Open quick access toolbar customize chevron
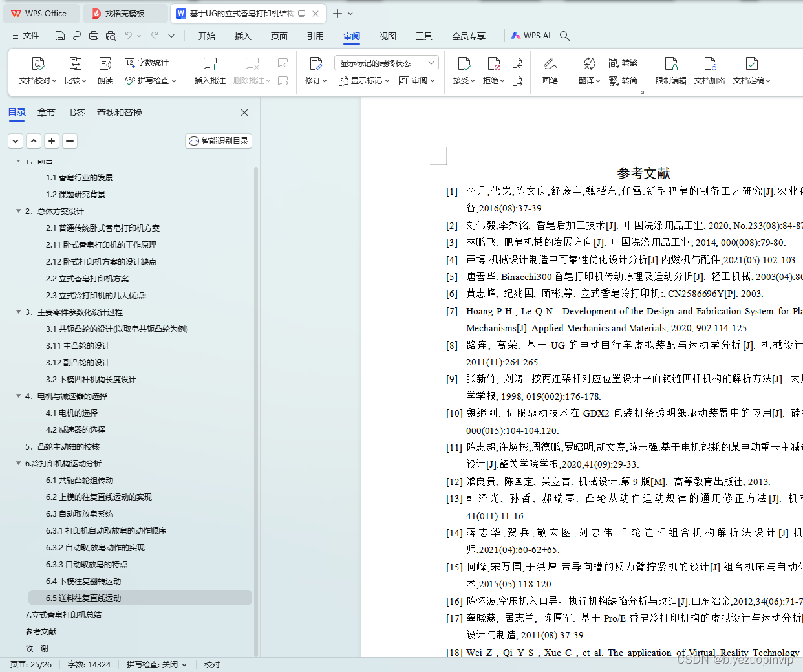The image size is (803, 672). (x=171, y=36)
